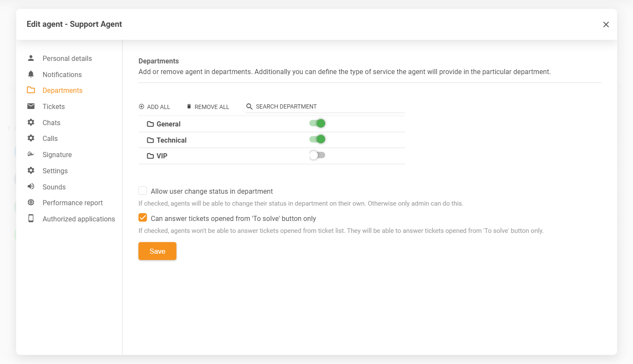Image resolution: width=633 pixels, height=364 pixels.
Task: Click the phone icon for Authorized applications
Action: [x=31, y=218]
